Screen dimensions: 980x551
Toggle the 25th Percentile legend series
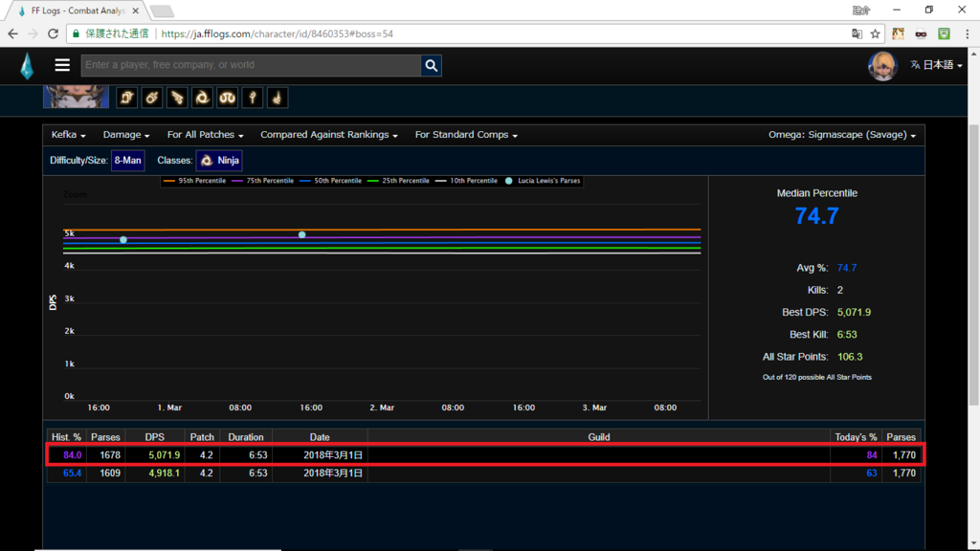399,181
